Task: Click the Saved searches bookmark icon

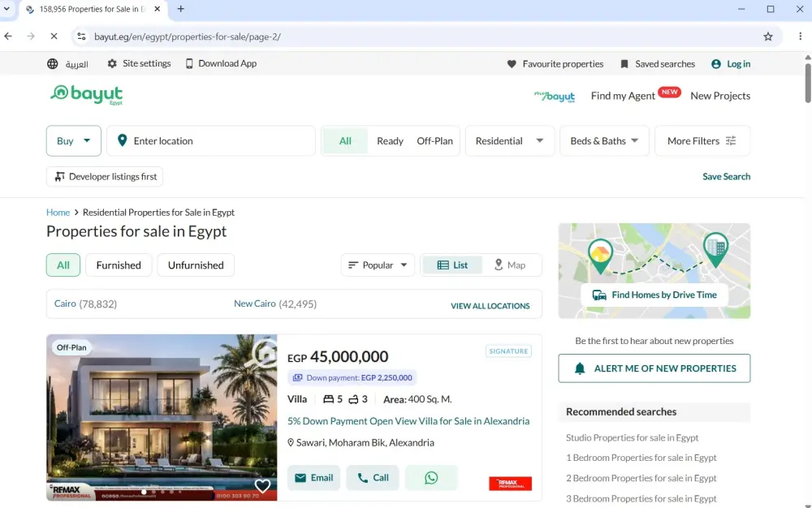Action: [x=624, y=64]
